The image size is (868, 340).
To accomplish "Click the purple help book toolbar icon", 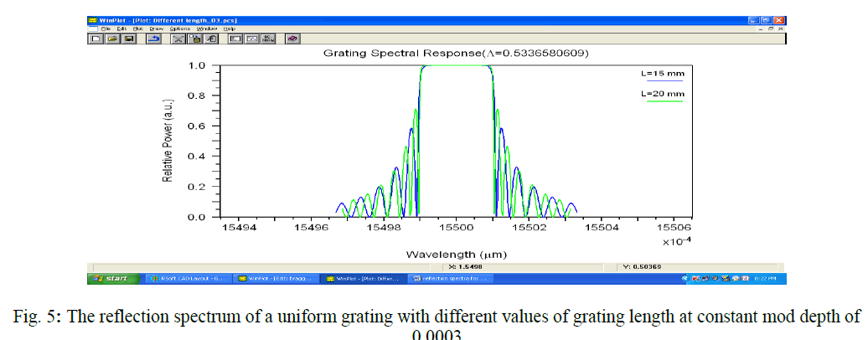I will tap(292, 39).
